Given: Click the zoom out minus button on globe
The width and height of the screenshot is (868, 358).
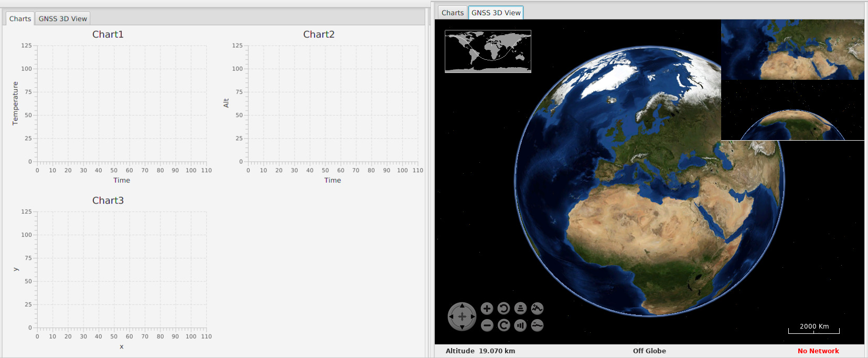Looking at the screenshot, I should pos(487,325).
